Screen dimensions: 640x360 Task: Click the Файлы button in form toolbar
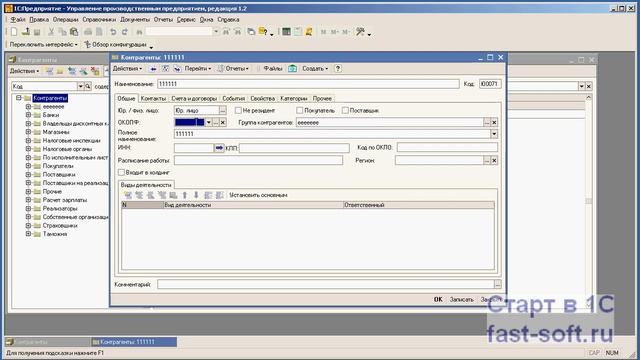coord(272,69)
